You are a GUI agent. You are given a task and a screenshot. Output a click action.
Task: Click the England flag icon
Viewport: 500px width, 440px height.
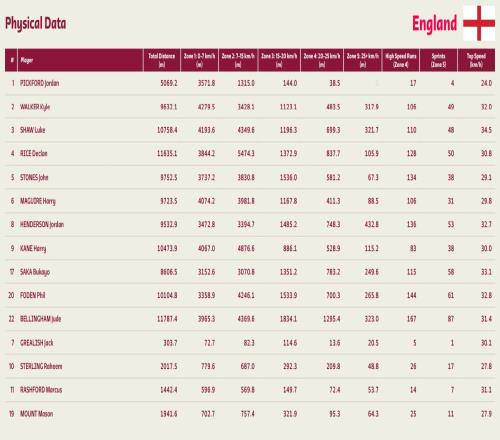pos(479,23)
